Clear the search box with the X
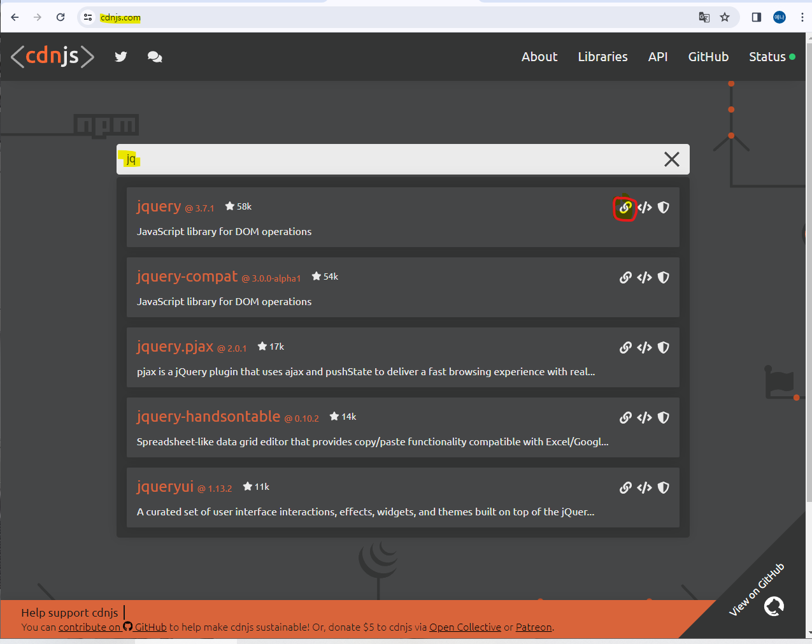The image size is (812, 644). [672, 159]
